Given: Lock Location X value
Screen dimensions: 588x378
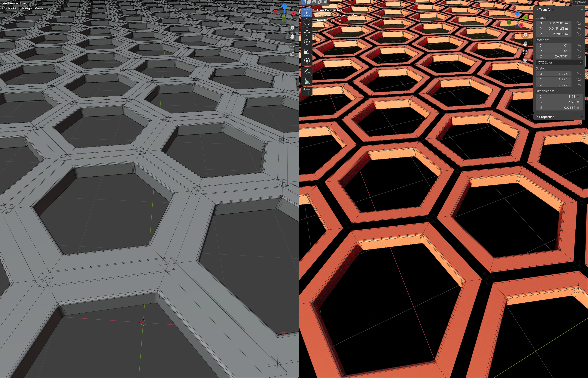Looking at the screenshot, I should click(578, 23).
